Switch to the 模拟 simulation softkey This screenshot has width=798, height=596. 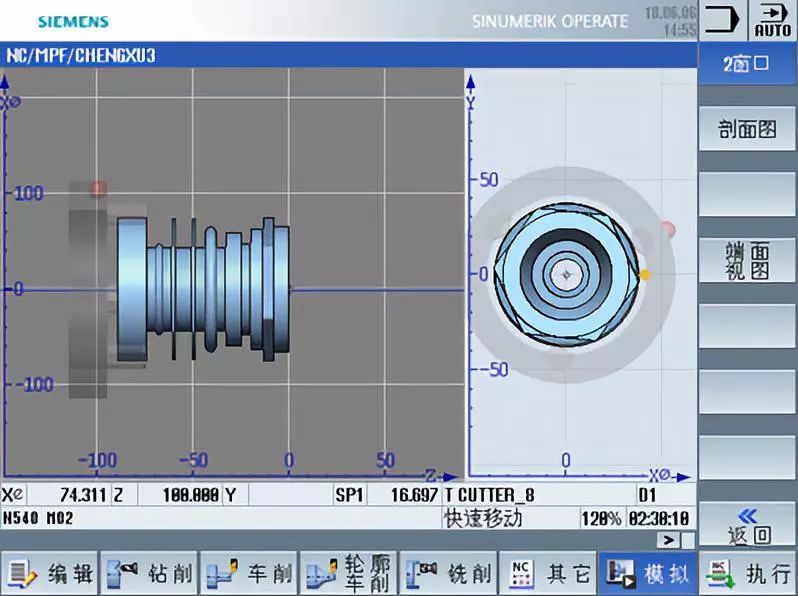648,573
